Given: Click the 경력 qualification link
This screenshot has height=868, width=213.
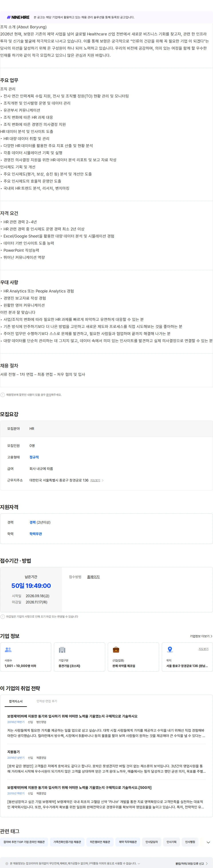Looking at the screenshot, I should [x=32, y=522].
